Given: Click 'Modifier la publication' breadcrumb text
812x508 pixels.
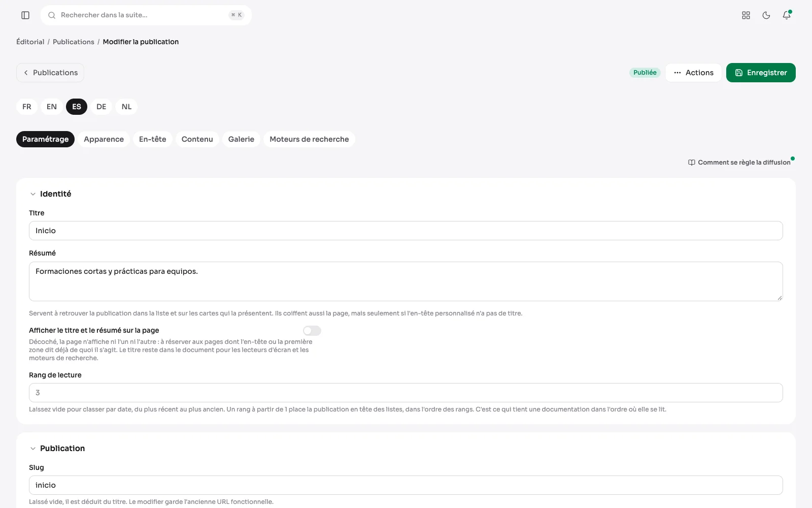Looking at the screenshot, I should [141, 42].
